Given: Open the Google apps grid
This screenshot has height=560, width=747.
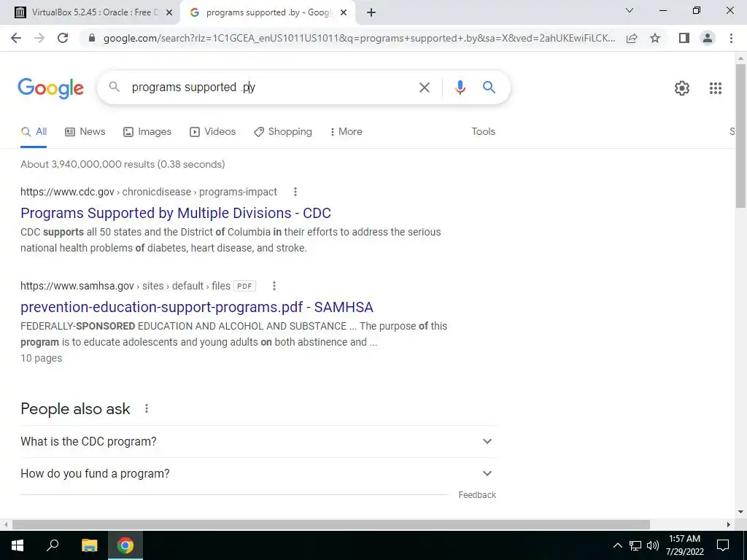Looking at the screenshot, I should (x=715, y=88).
